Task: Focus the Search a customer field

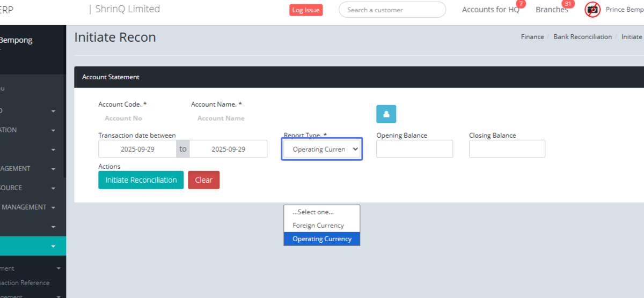Action: pyautogui.click(x=392, y=10)
